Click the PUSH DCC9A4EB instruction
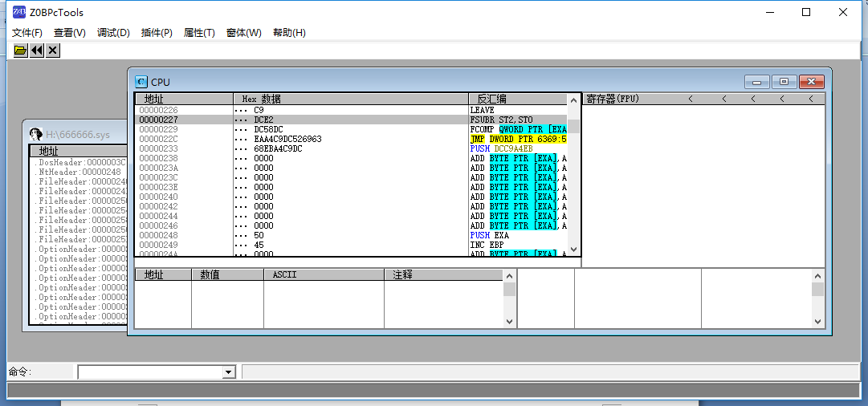 (502, 148)
